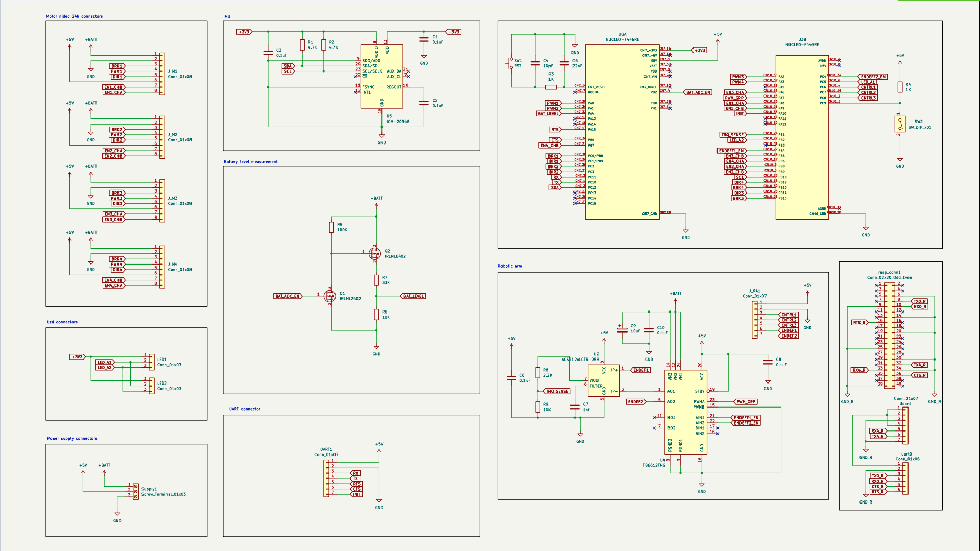Click the 'IMU' section title
This screenshot has height=551, width=980.
click(x=227, y=17)
